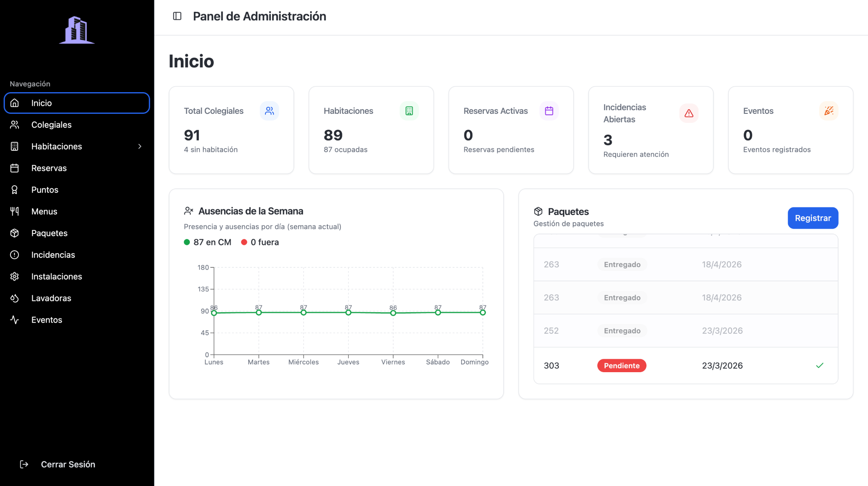Click the Cerrar Sesión logout icon
The width and height of the screenshot is (868, 486).
click(24, 464)
